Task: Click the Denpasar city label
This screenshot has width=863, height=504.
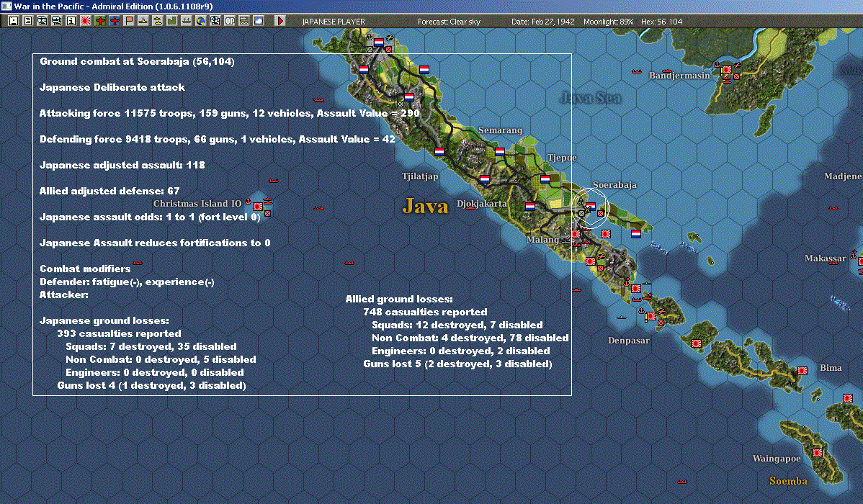Action: [629, 341]
